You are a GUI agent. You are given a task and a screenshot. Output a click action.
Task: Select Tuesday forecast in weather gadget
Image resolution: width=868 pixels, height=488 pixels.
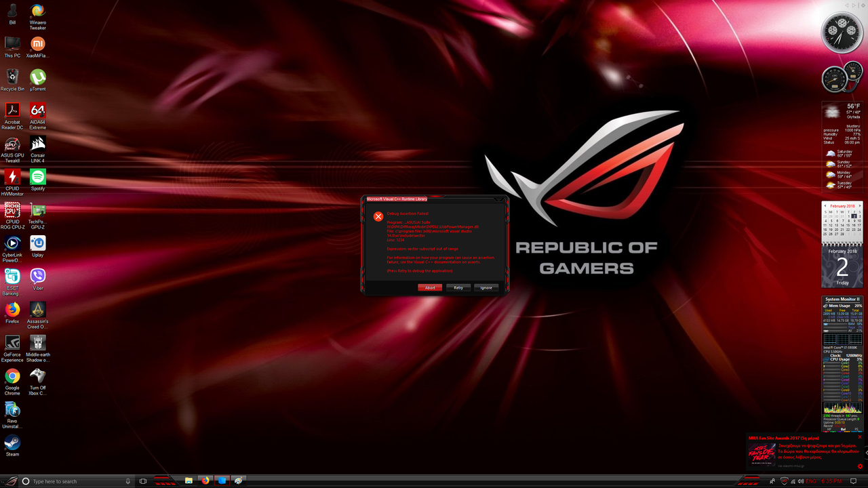pos(842,184)
